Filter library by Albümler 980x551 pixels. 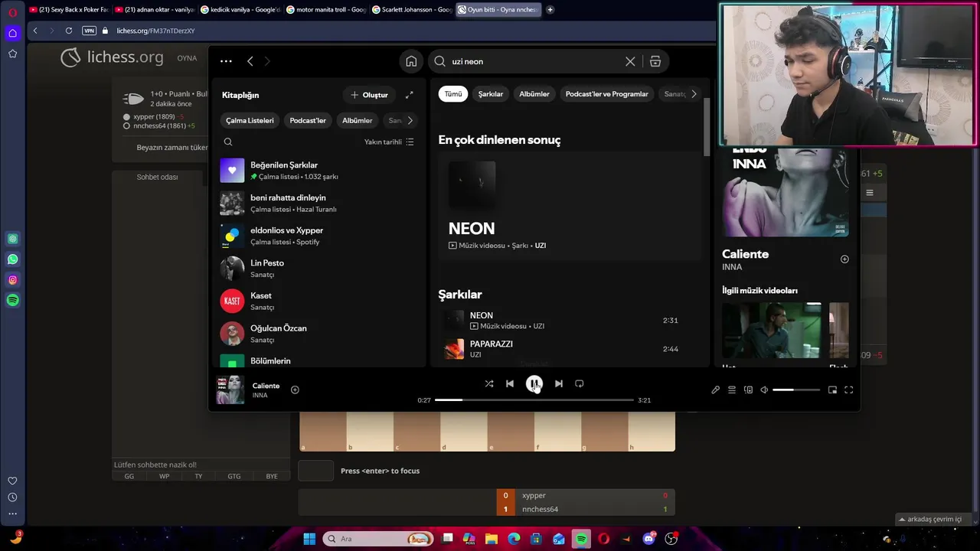[357, 120]
